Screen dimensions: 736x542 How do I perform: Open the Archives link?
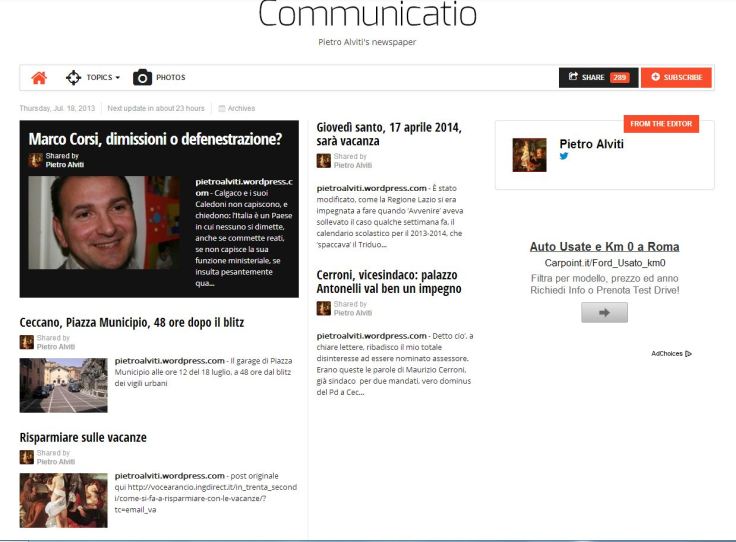241,108
